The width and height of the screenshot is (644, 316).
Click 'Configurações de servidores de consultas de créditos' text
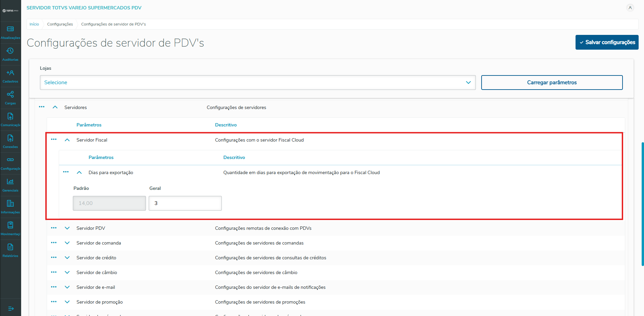click(x=270, y=258)
